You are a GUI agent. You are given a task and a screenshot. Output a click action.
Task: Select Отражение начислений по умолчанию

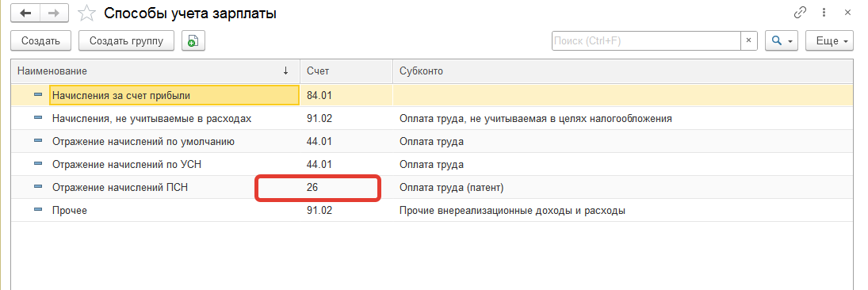(x=143, y=142)
